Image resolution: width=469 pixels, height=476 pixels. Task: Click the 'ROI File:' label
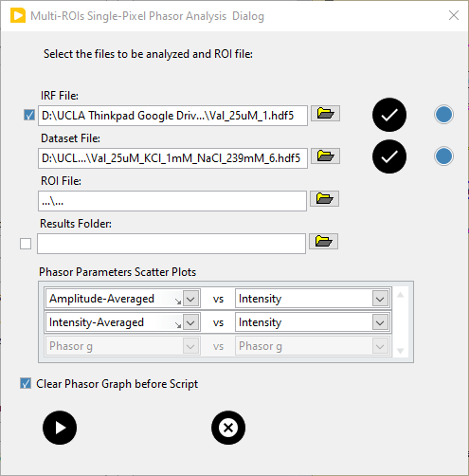point(61,181)
